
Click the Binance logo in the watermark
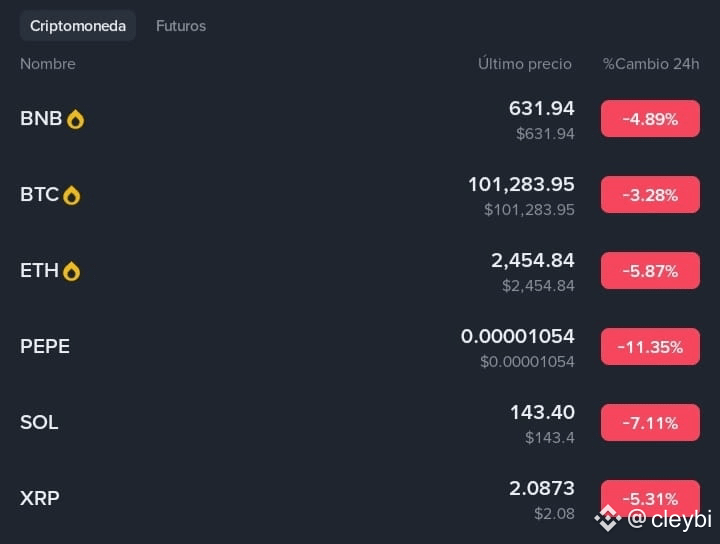tap(608, 519)
